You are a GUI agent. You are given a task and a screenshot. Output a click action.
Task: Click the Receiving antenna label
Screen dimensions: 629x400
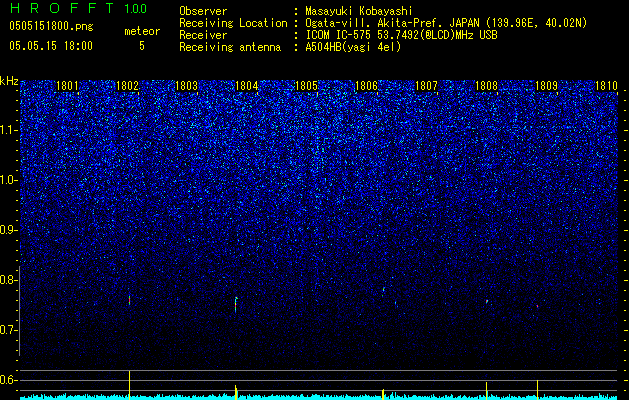230,47
